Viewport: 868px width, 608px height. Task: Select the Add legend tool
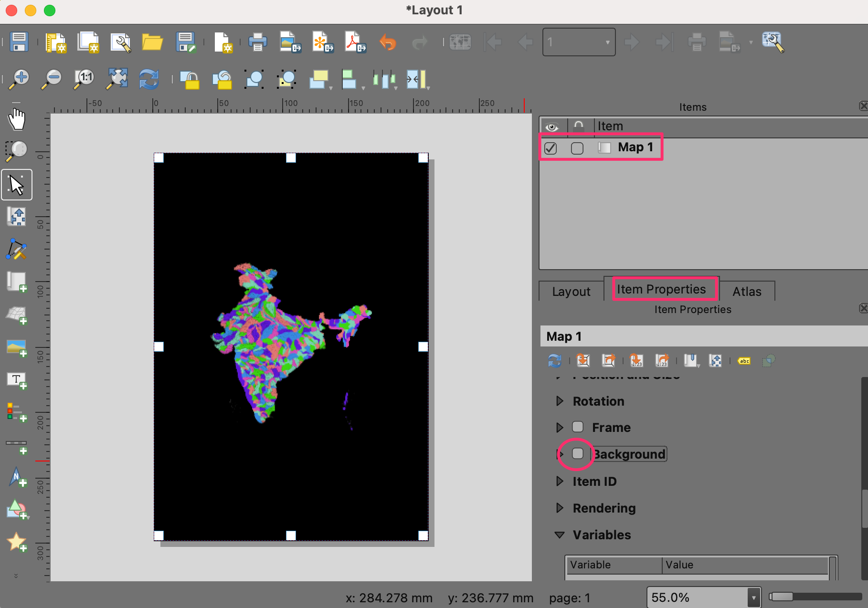(x=17, y=412)
